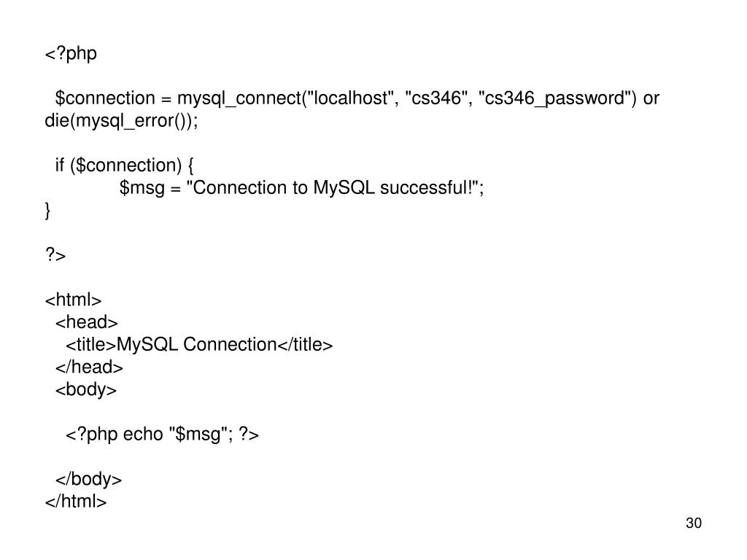The image size is (747, 560).
Task: Click the closing </body> tag
Action: click(88, 479)
